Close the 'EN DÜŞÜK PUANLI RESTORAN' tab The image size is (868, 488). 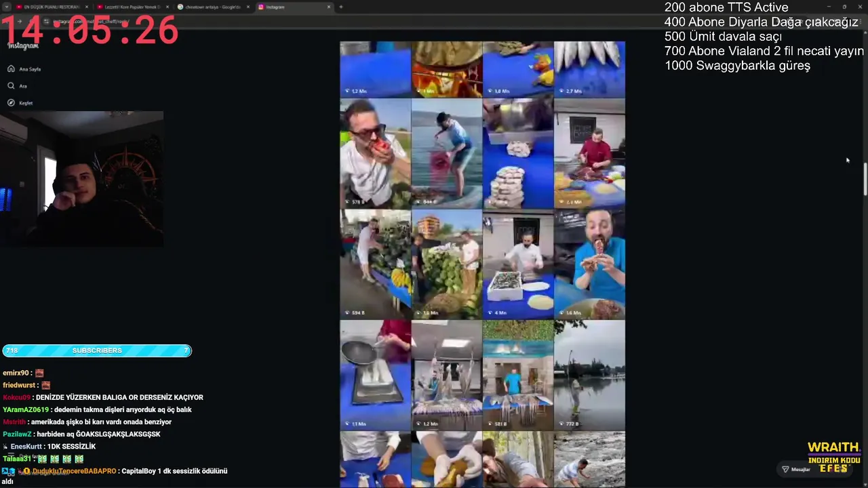tap(87, 7)
